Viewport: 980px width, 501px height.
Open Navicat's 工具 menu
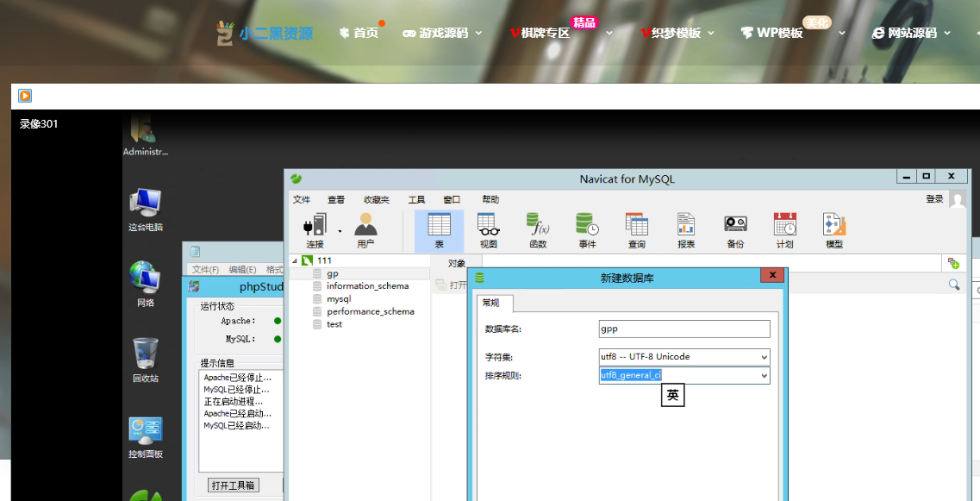(417, 199)
